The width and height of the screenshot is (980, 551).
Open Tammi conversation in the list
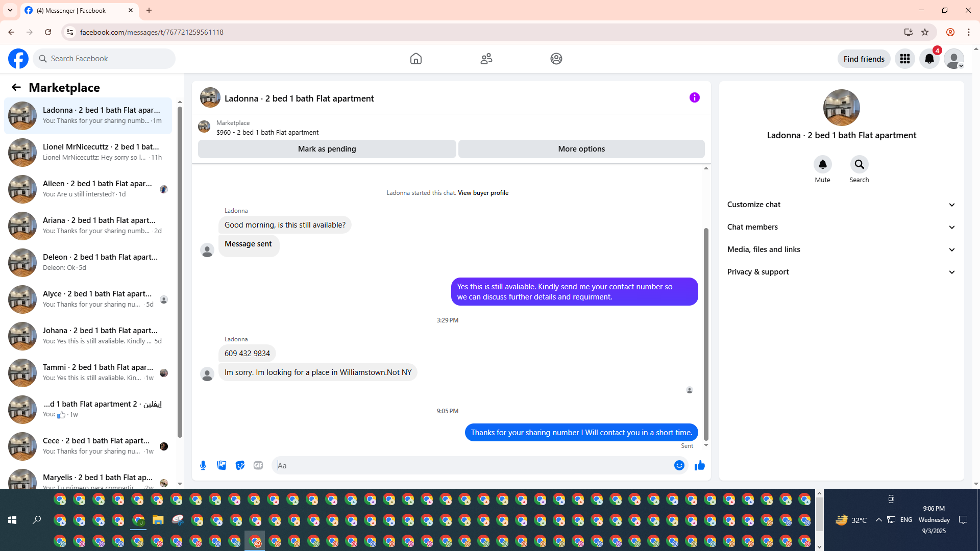click(88, 372)
